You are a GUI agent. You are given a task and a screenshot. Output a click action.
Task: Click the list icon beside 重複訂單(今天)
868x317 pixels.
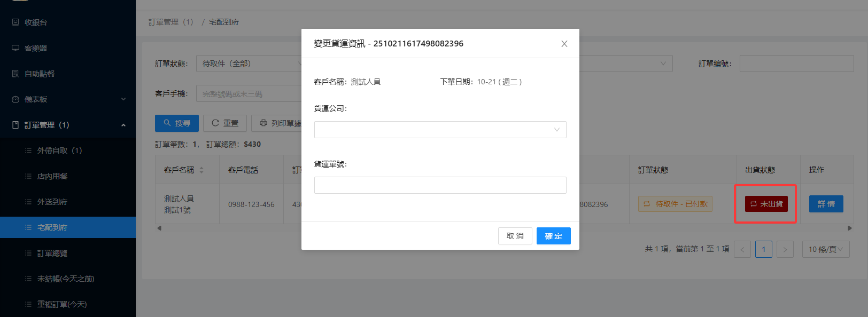click(28, 304)
